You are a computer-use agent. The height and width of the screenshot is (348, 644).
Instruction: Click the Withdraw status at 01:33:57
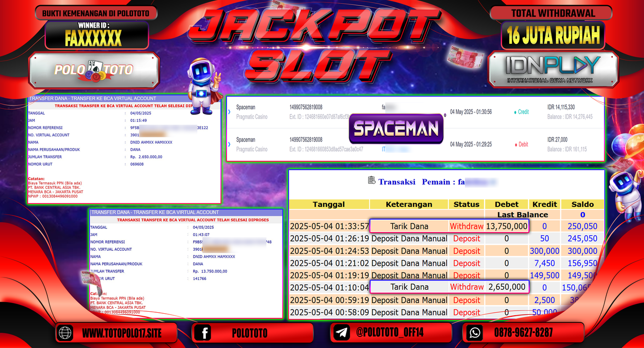(x=466, y=226)
